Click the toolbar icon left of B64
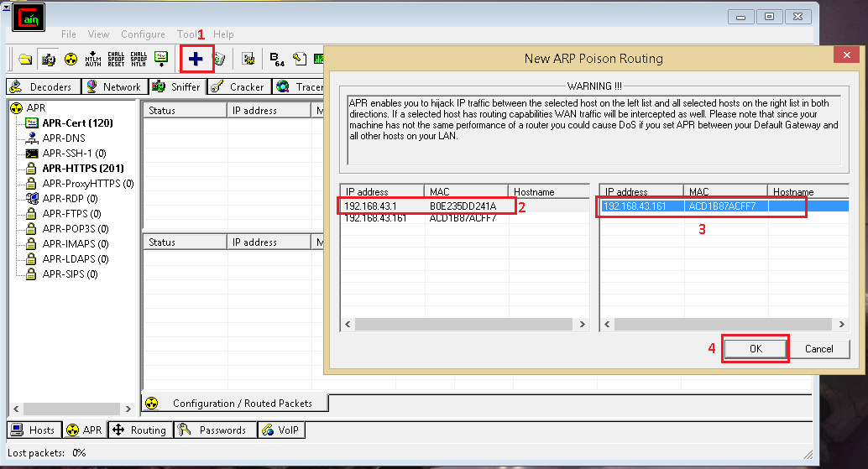 (x=248, y=59)
